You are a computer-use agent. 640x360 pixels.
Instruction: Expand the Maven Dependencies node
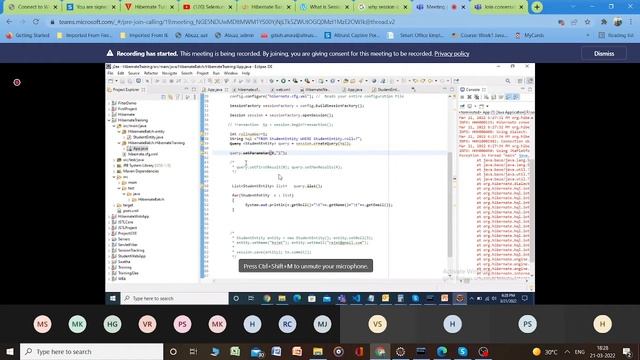click(x=114, y=171)
